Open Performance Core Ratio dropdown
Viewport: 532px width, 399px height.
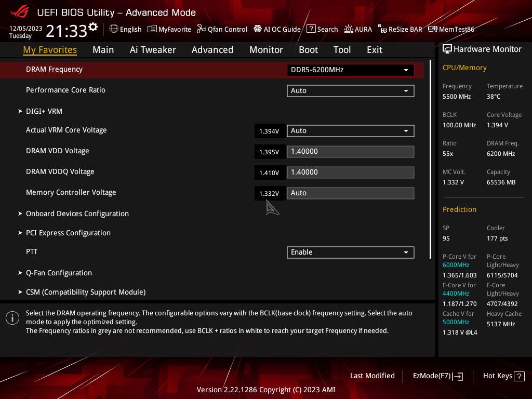(x=351, y=90)
